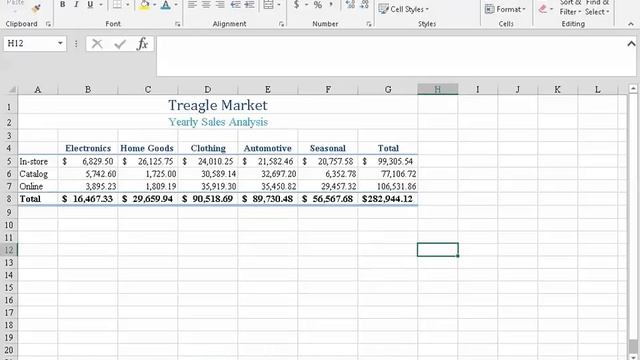The height and width of the screenshot is (360, 640).
Task: Open Clipboard dialog launcher
Action: click(x=48, y=24)
